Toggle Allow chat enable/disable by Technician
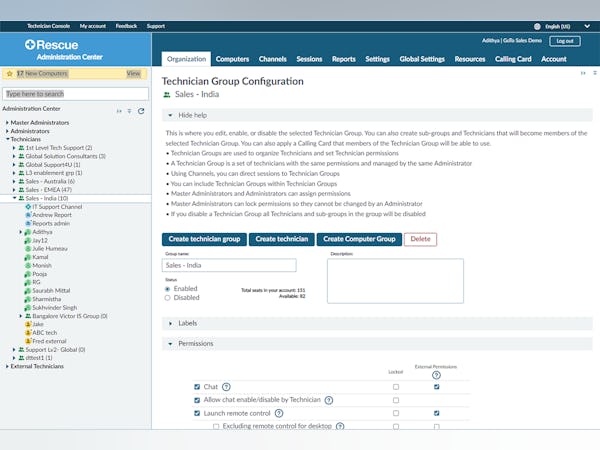The height and width of the screenshot is (450, 600). tap(197, 400)
